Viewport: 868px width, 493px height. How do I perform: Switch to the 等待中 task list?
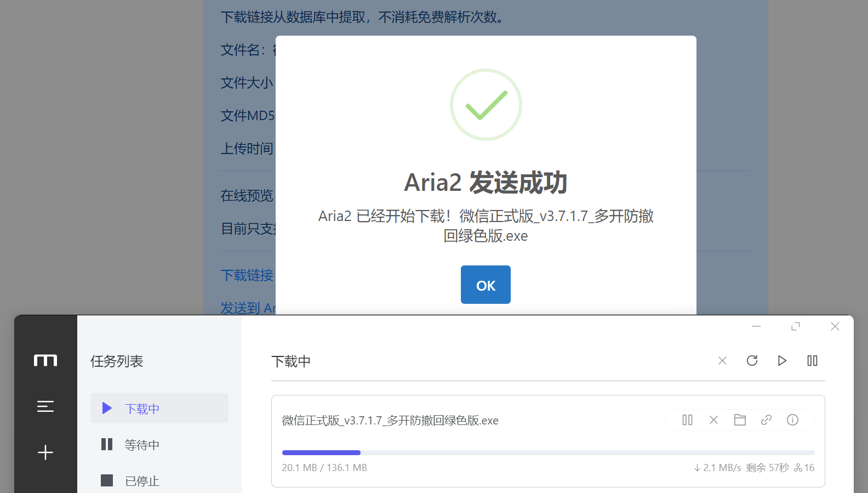[141, 445]
